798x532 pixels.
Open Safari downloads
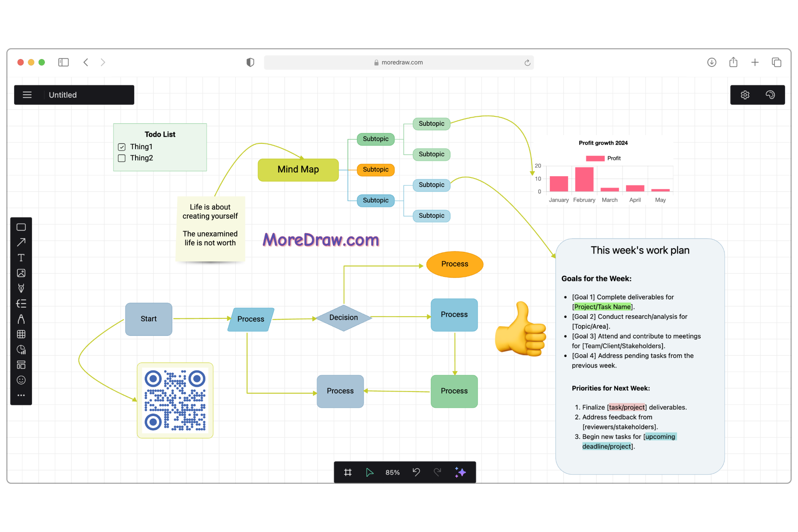coord(712,62)
